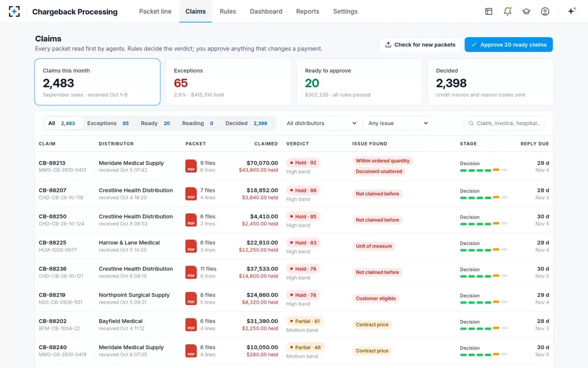
Task: Click the stage progress bar for CB-88240
Action: [x=484, y=355]
